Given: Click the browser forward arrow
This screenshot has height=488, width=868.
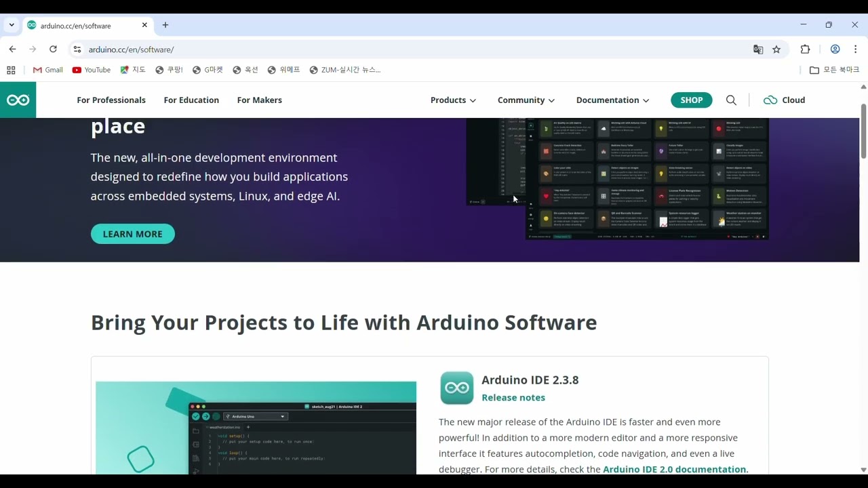Looking at the screenshot, I should click(33, 49).
